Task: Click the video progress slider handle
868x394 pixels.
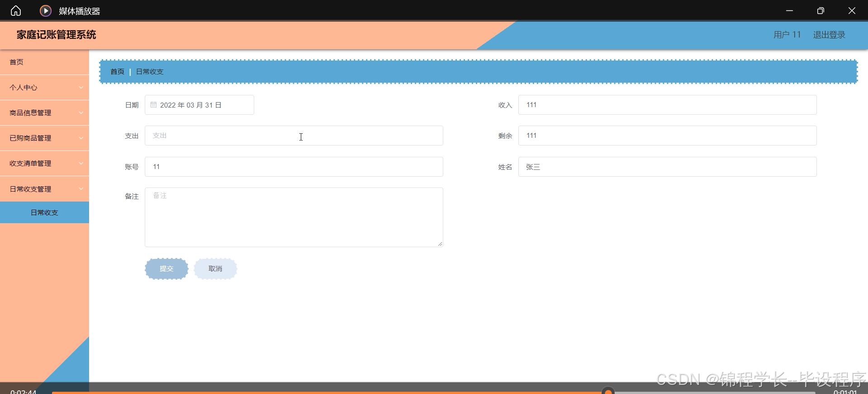Action: (x=608, y=391)
